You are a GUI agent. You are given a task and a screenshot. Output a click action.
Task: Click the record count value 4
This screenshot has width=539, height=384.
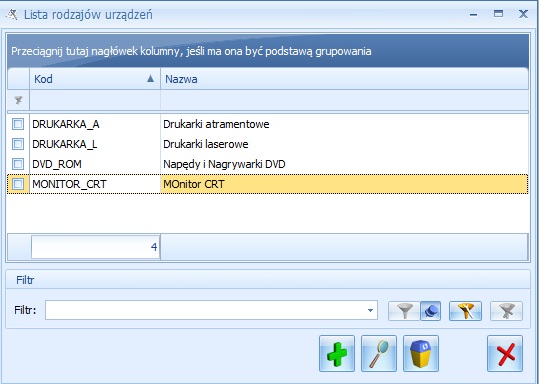[x=96, y=246]
